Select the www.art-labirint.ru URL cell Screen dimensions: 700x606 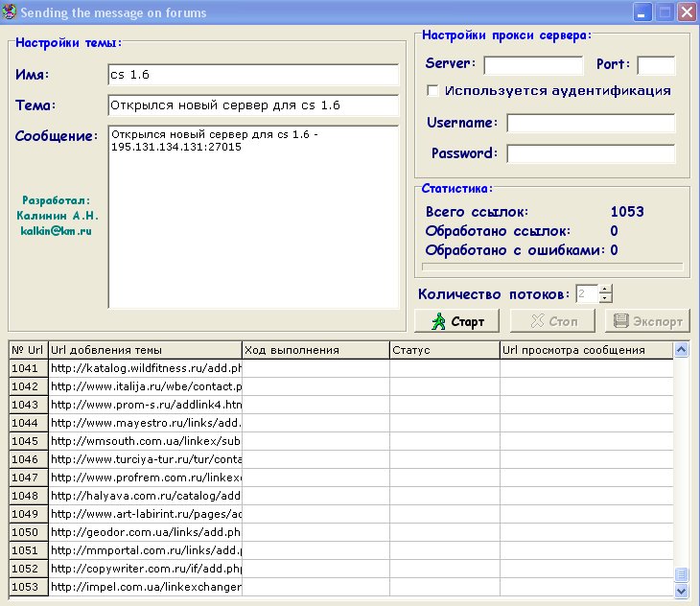point(145,515)
